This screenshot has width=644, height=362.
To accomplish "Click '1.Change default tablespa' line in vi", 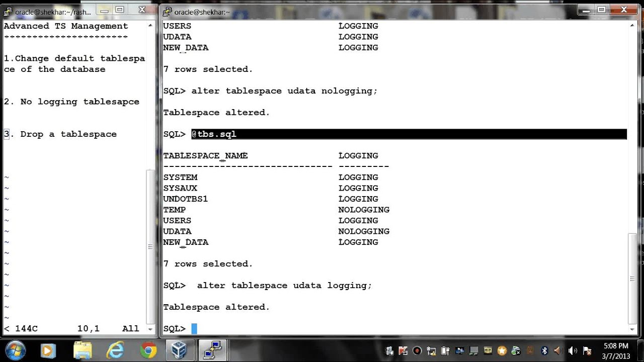I will 74,58.
